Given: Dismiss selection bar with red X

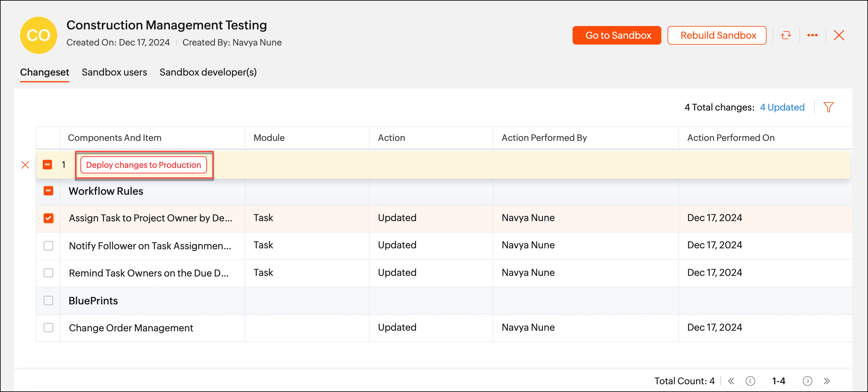Looking at the screenshot, I should [25, 165].
